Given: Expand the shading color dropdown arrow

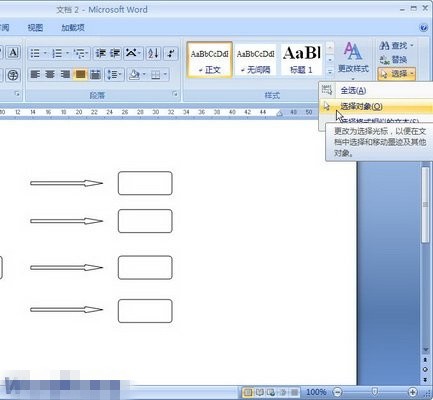Looking at the screenshot, I should (145, 74).
